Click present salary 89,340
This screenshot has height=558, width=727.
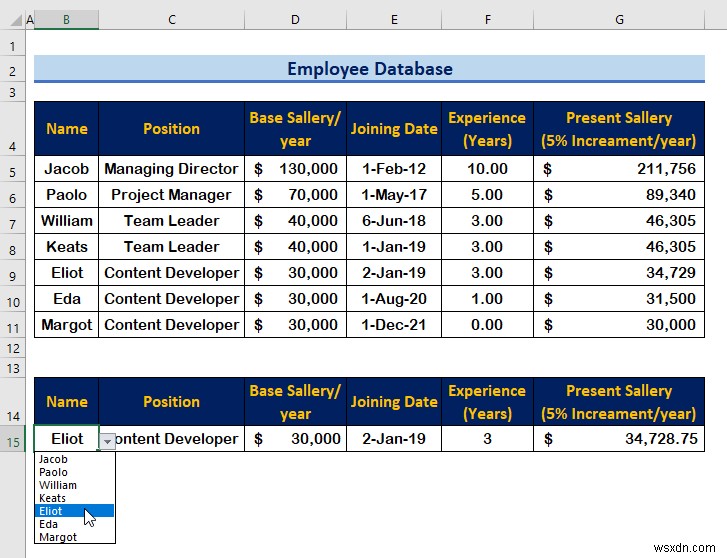point(619,194)
